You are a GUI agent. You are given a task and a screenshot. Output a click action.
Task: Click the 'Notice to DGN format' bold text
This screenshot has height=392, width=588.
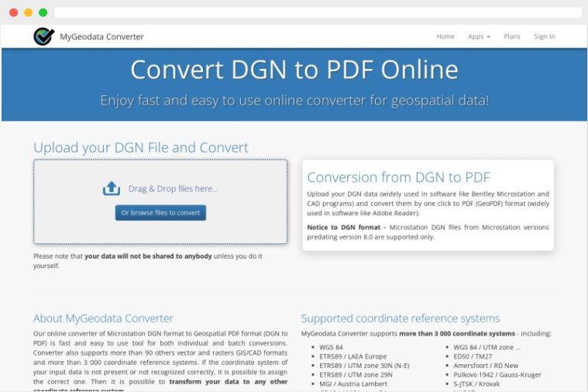(x=344, y=227)
